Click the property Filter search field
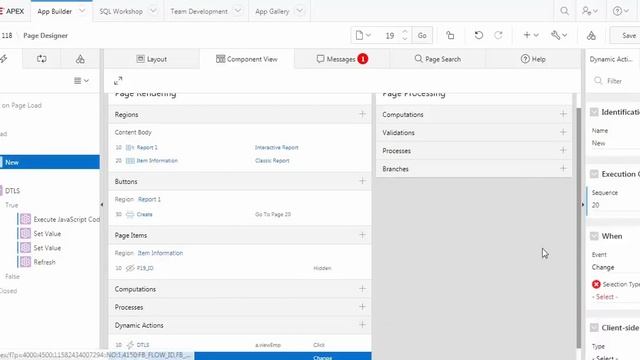Image resolution: width=640 pixels, height=360 pixels. pyautogui.click(x=616, y=81)
